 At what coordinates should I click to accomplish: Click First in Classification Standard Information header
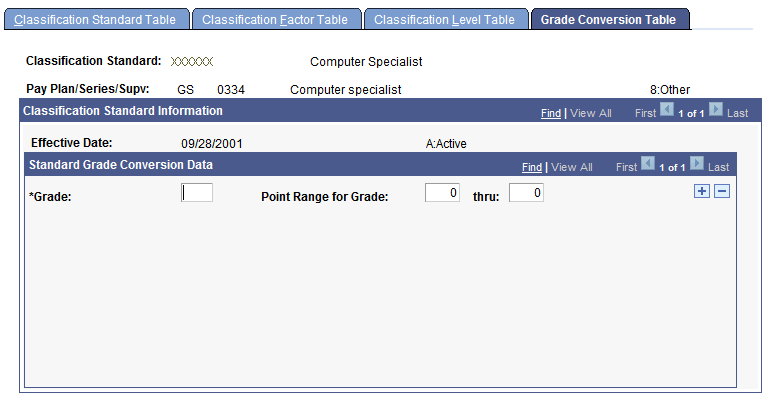coord(645,113)
